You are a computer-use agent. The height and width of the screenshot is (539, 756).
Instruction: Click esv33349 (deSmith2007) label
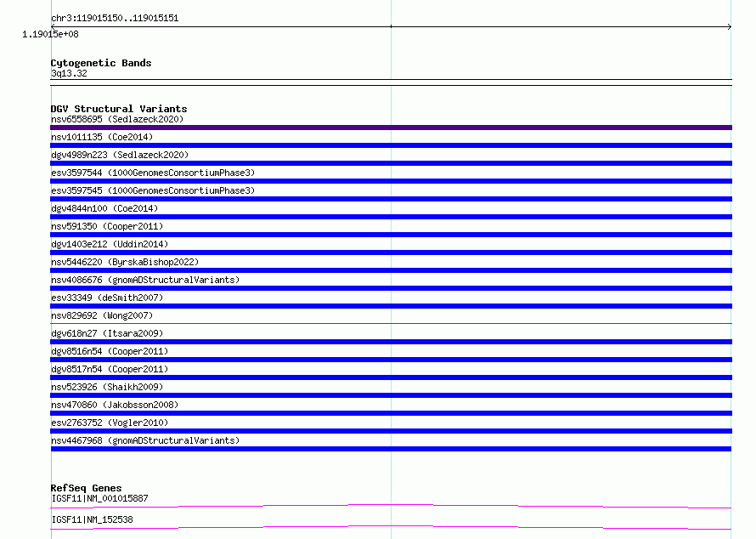[107, 298]
